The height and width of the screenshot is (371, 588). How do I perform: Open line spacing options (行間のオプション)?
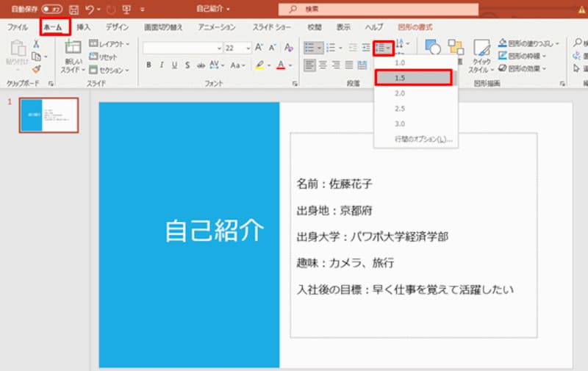415,140
